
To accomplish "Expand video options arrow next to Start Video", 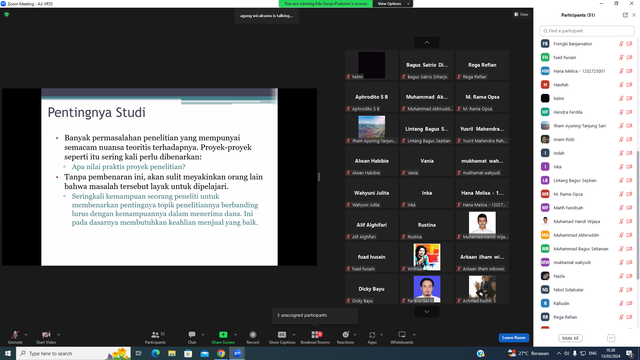I will coord(58,335).
